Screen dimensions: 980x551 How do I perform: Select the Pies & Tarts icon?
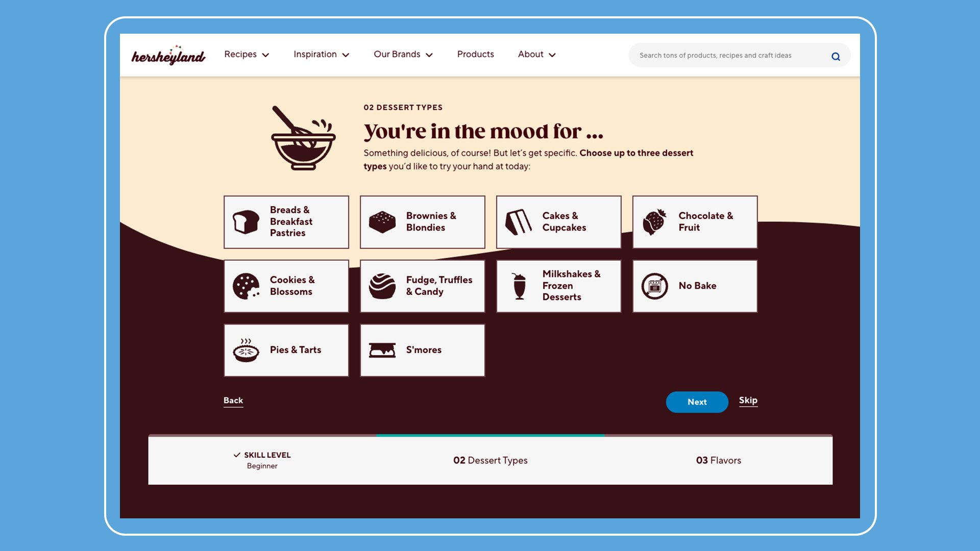pos(246,350)
